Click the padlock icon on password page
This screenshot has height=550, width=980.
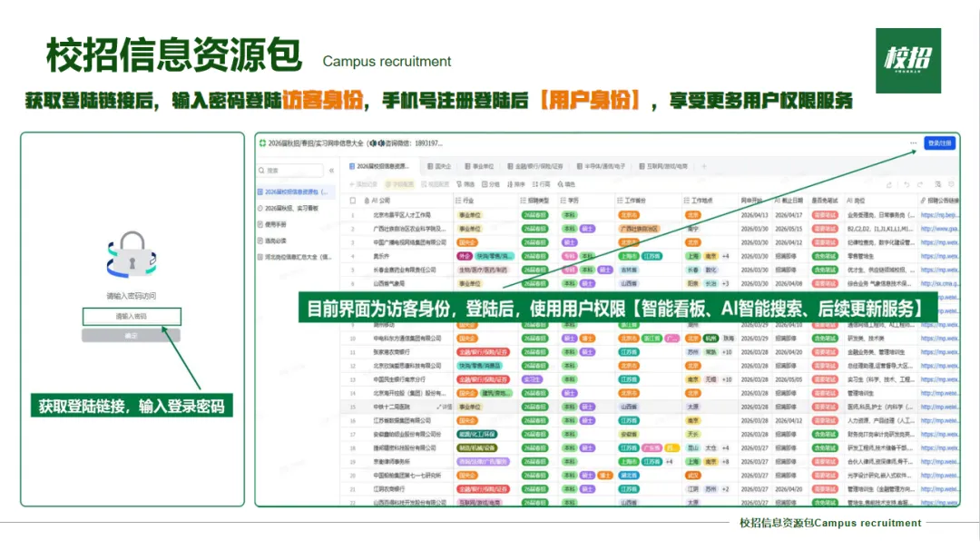point(132,254)
